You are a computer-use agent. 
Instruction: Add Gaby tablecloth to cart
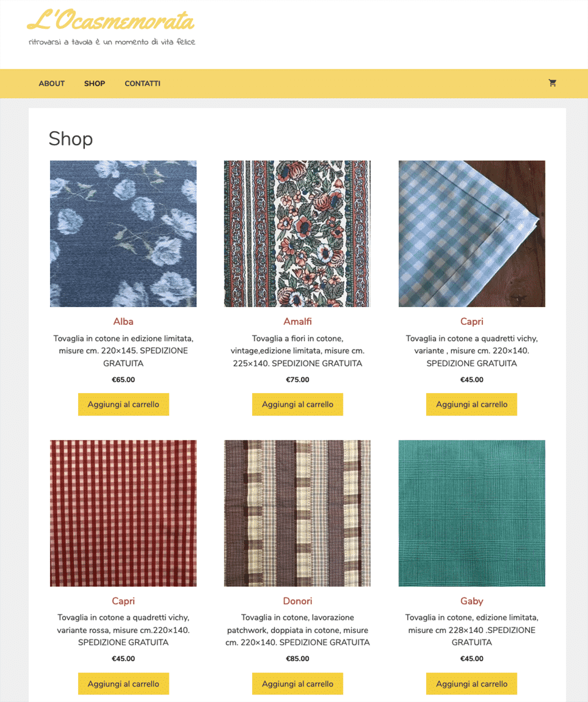[x=471, y=684]
